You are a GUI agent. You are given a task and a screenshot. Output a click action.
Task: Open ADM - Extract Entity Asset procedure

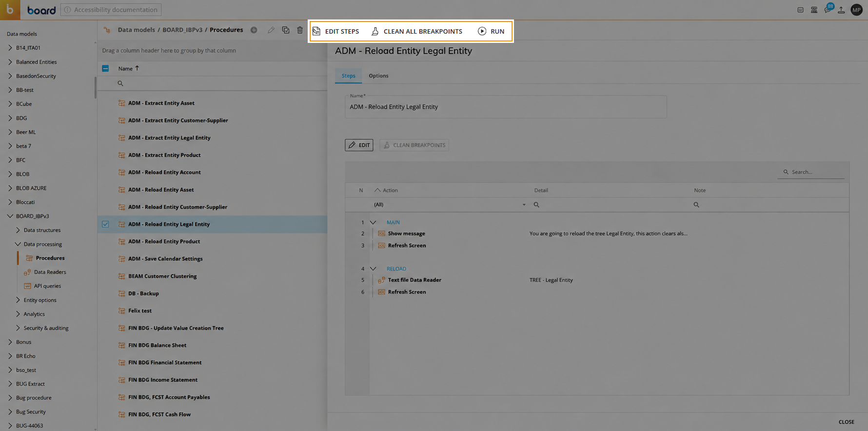[161, 103]
